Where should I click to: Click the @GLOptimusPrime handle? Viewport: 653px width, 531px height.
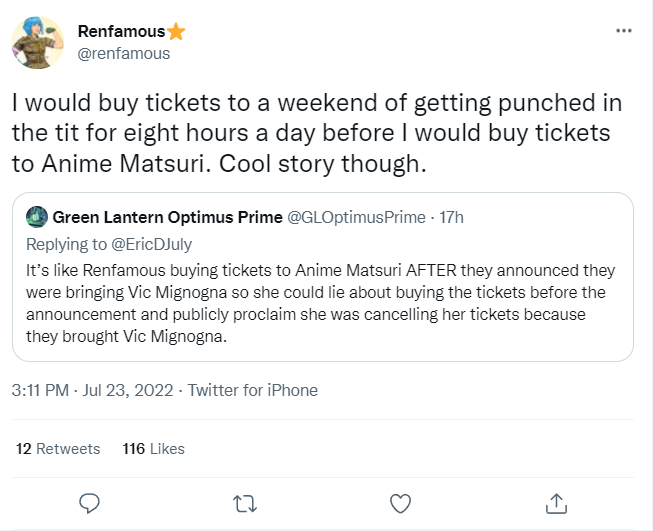pos(356,217)
